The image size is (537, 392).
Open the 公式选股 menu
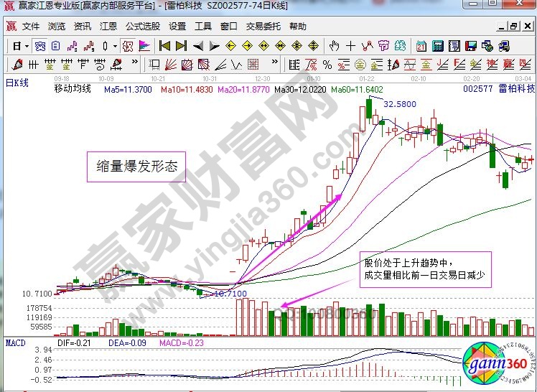tap(143, 27)
